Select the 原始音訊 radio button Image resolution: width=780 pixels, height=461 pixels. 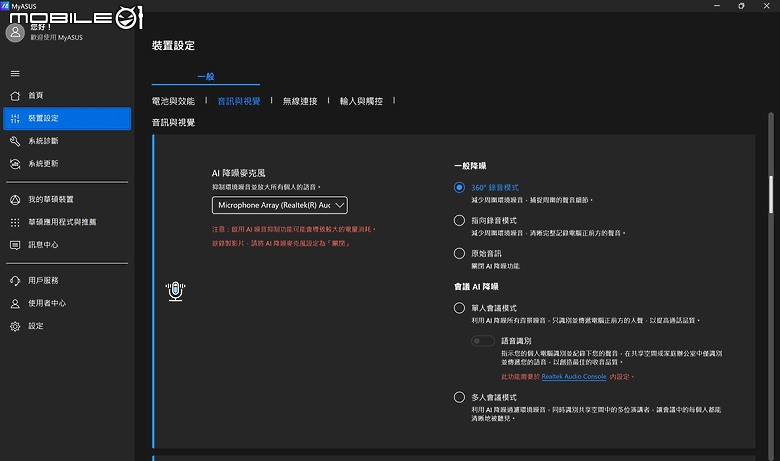pos(459,254)
